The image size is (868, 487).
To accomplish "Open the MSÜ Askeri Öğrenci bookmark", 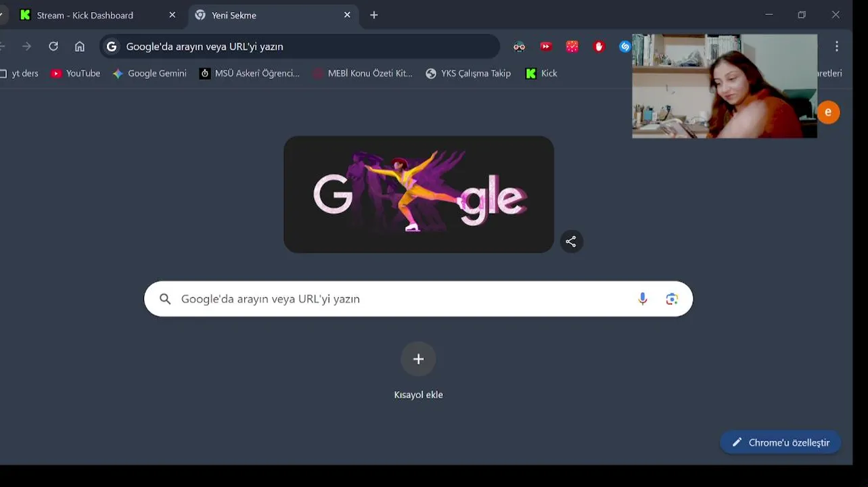I will (250, 74).
